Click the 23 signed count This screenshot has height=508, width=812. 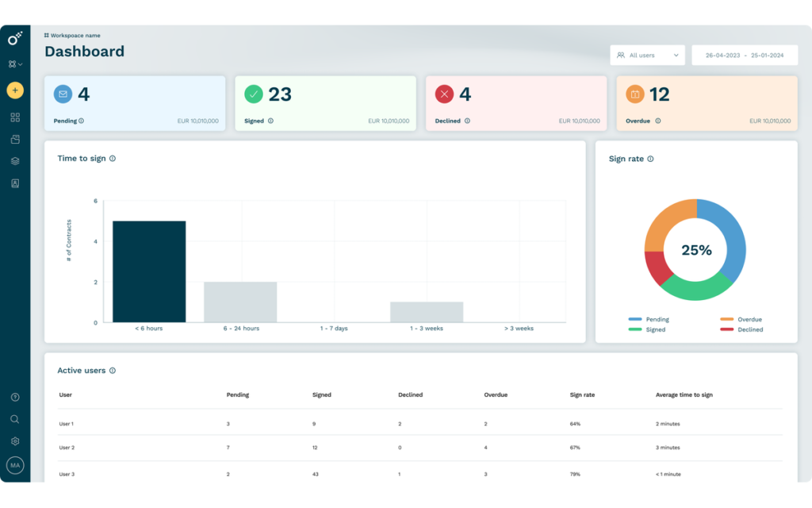click(280, 94)
